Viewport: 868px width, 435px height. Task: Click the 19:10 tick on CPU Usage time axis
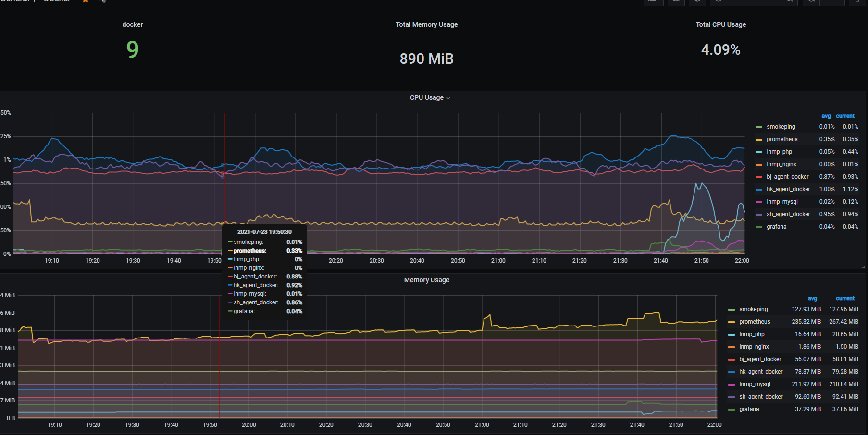[51, 261]
